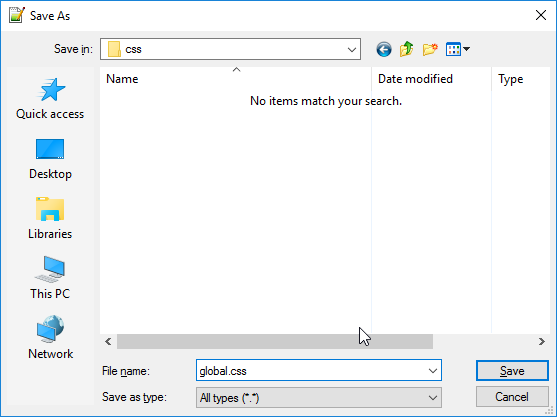557x417 pixels.
Task: Click the sort direction chevron above Name
Action: (236, 70)
